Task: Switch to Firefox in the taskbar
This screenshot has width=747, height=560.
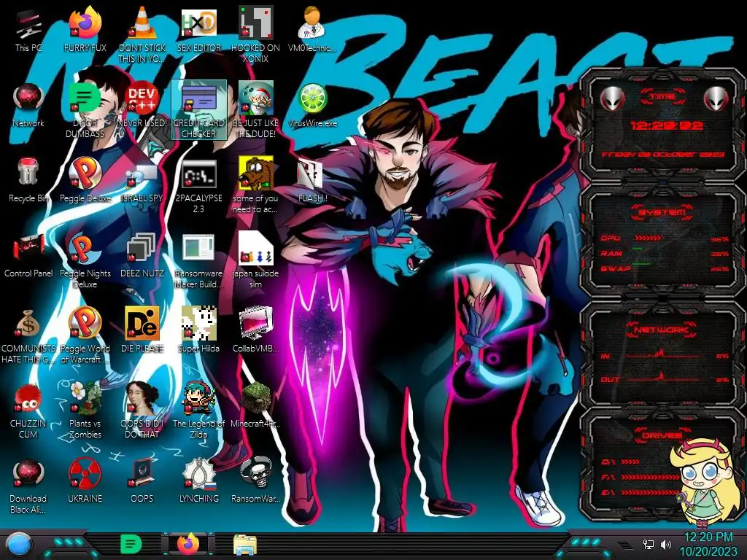Action: (188, 544)
